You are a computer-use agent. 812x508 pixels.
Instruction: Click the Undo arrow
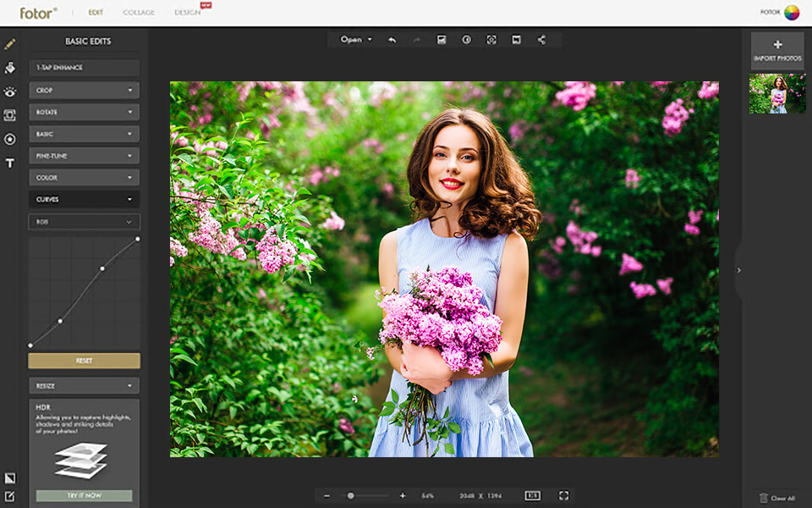tap(392, 40)
